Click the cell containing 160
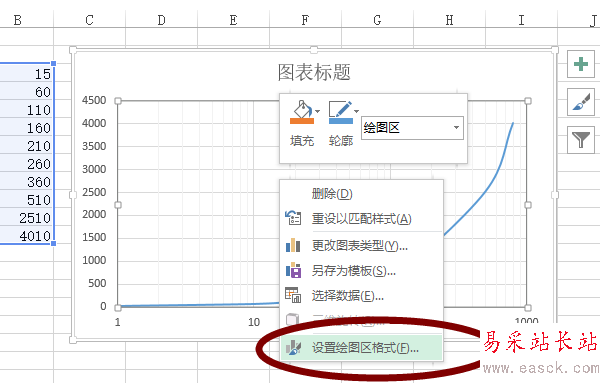Screen dimensions: 600x383 click(x=27, y=127)
